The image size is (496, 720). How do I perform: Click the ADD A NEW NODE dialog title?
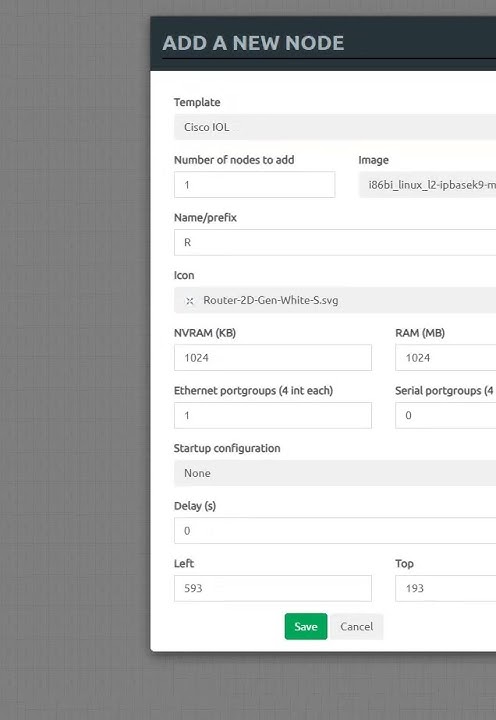click(x=253, y=43)
